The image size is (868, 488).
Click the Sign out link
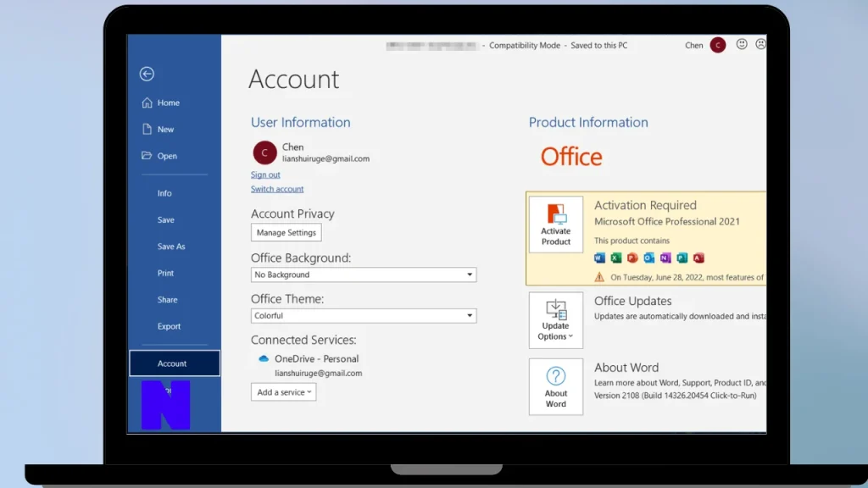coord(265,175)
